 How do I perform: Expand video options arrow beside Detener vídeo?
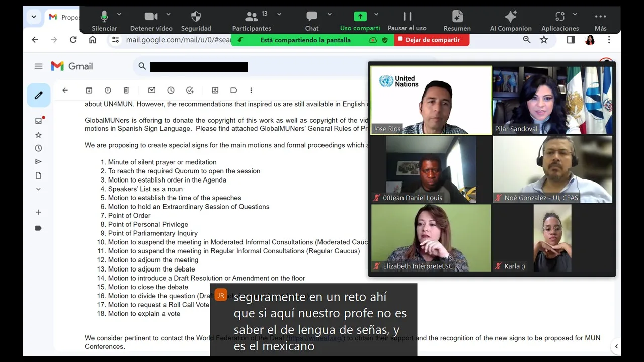coord(168,14)
